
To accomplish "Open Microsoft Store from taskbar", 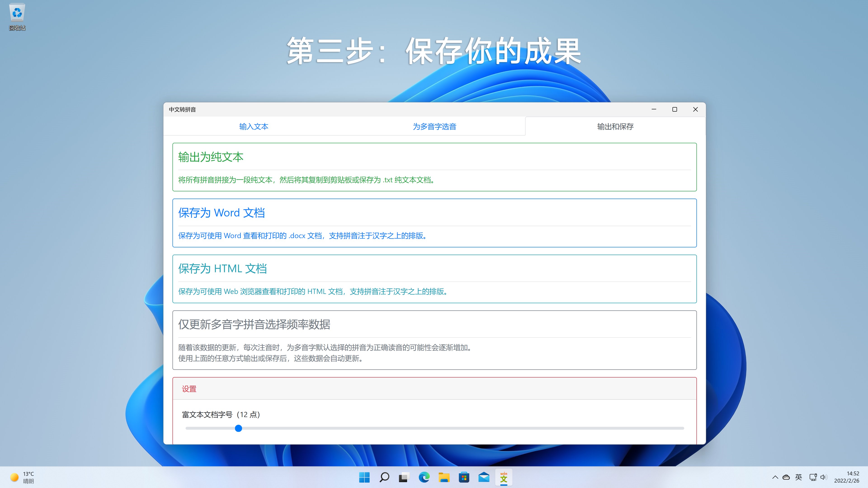I will click(464, 477).
